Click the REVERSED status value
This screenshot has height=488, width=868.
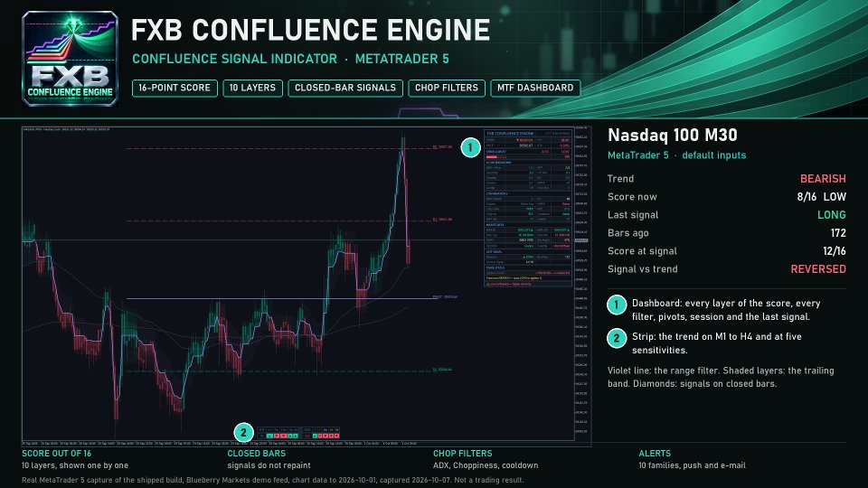click(818, 269)
